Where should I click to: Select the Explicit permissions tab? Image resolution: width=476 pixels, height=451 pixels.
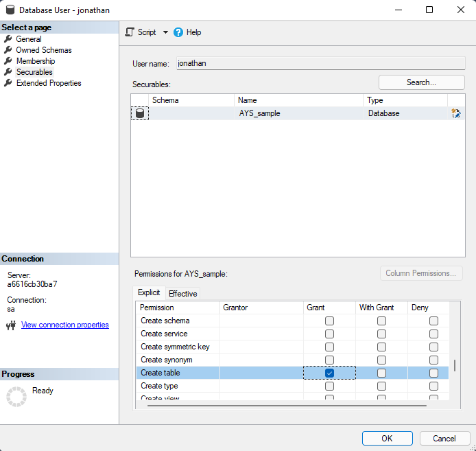pos(149,293)
